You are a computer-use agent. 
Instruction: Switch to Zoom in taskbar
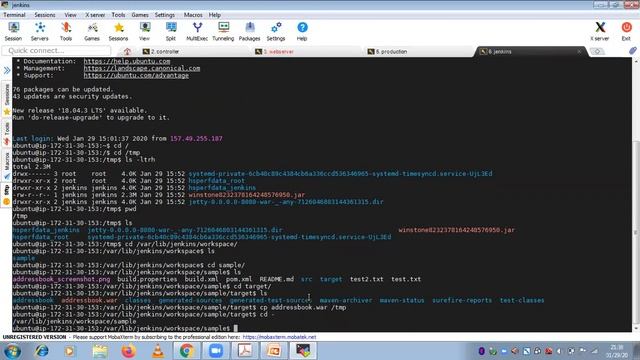(216, 351)
